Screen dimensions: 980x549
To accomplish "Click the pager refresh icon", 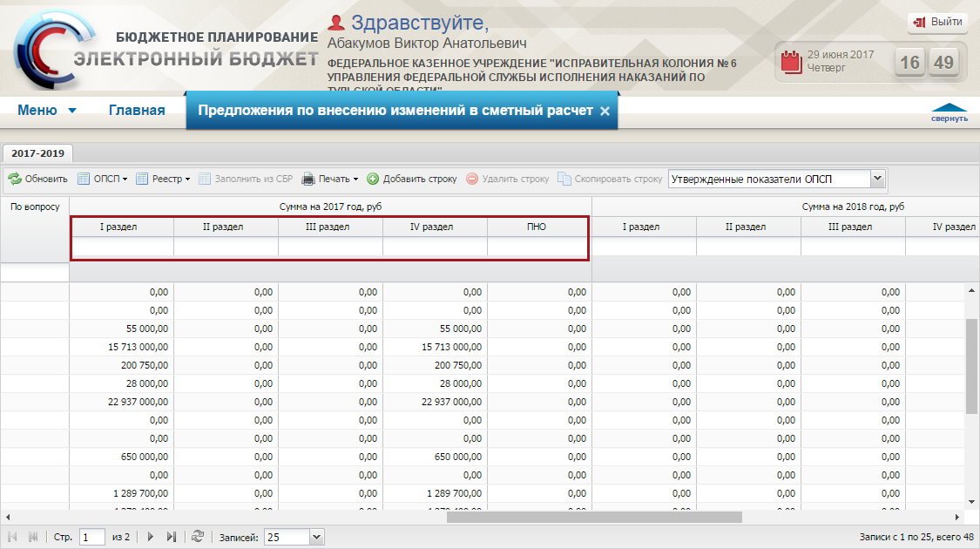I will (199, 537).
